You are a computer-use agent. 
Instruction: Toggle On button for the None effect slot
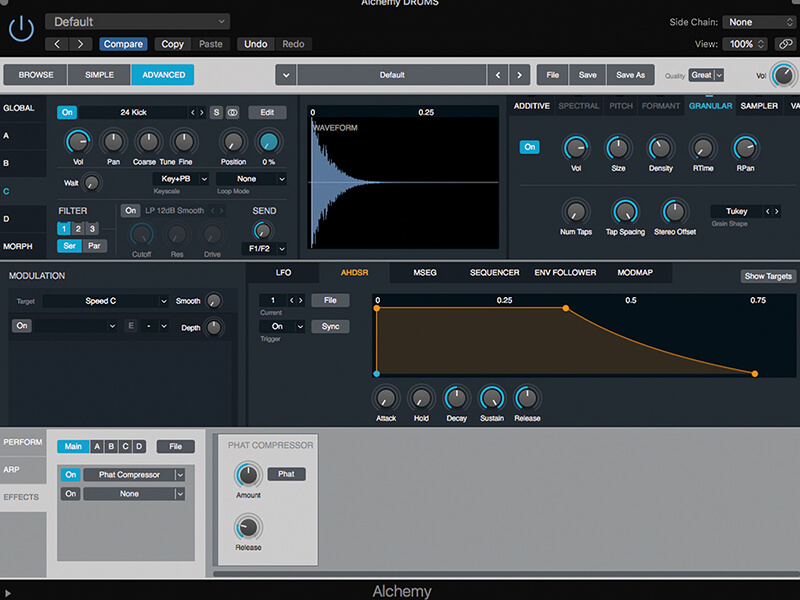point(71,493)
